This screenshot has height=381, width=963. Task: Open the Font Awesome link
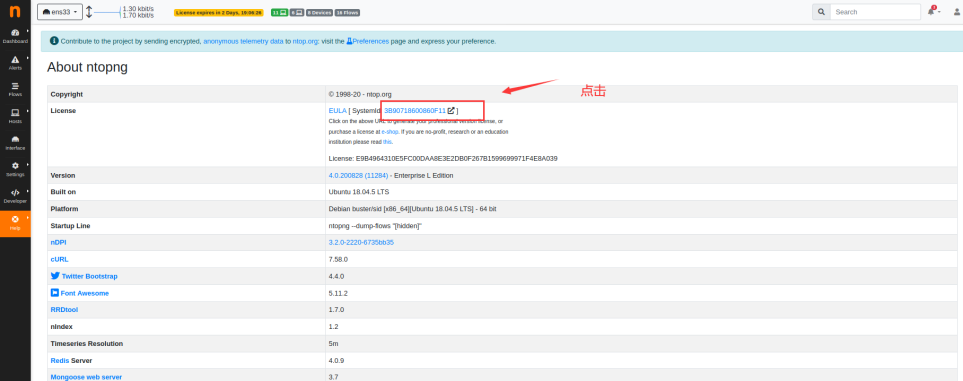[x=85, y=293]
